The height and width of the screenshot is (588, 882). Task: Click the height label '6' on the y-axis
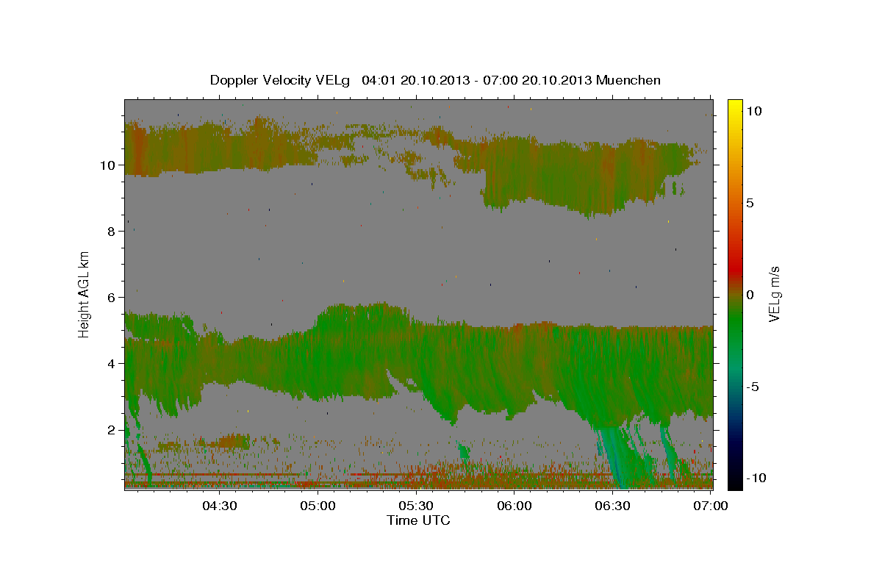111,297
